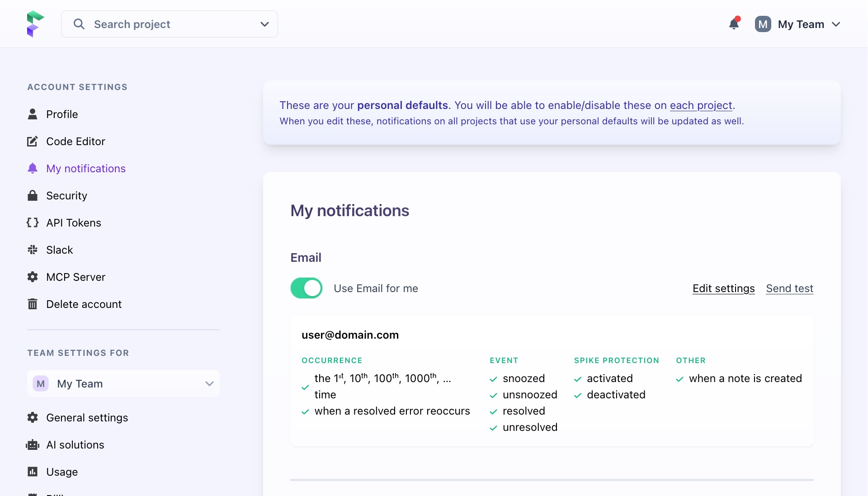
Task: Click the AI solutions robot icon
Action: 33,445
